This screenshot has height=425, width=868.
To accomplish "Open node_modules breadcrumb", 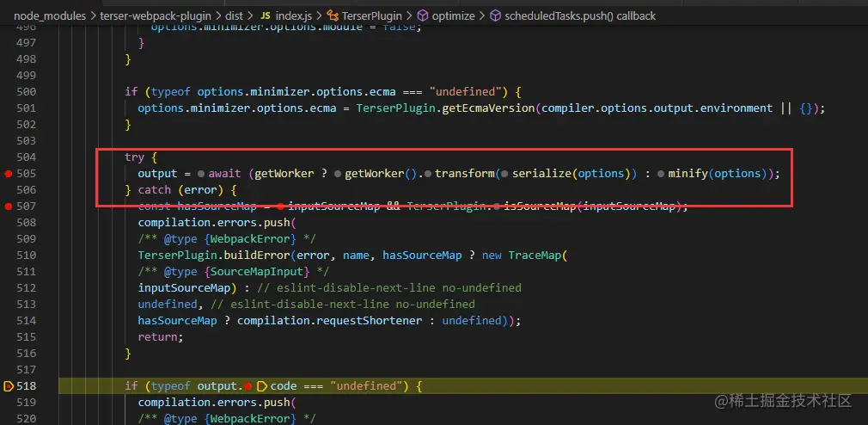I will click(50, 16).
